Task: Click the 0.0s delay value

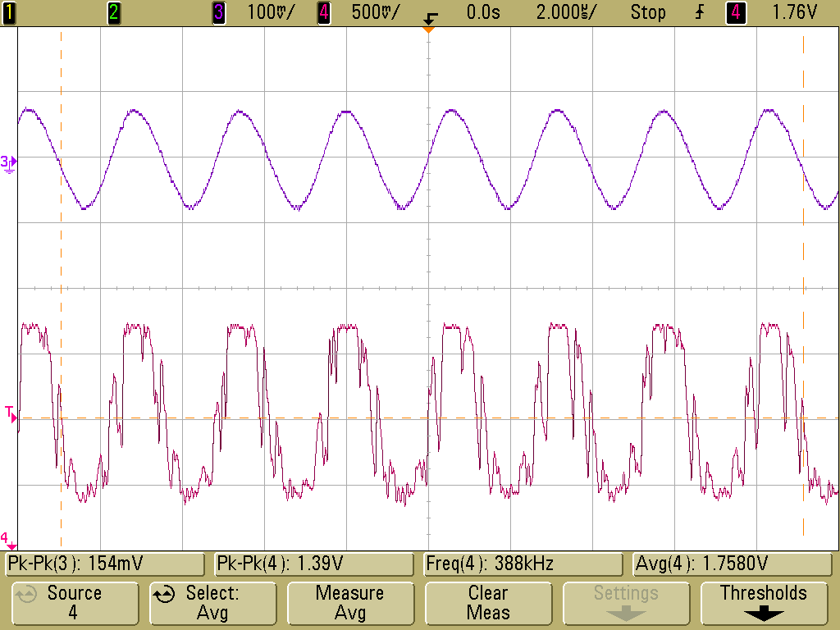Action: coord(482,12)
